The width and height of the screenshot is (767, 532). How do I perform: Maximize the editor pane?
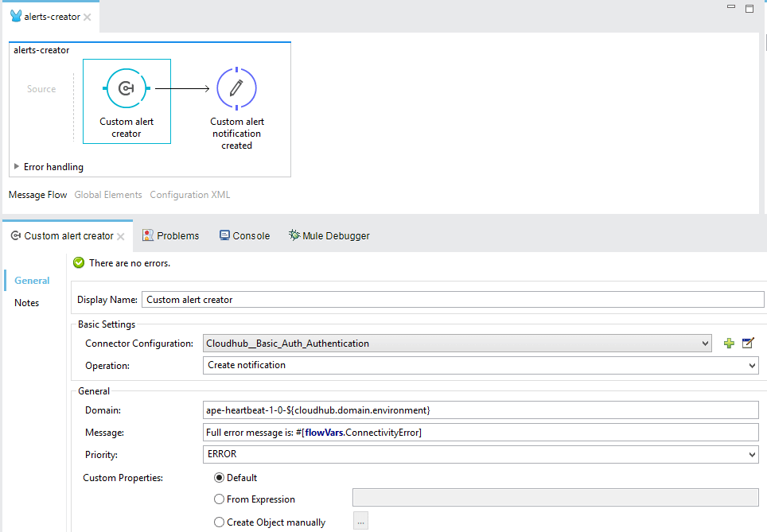pos(749,8)
